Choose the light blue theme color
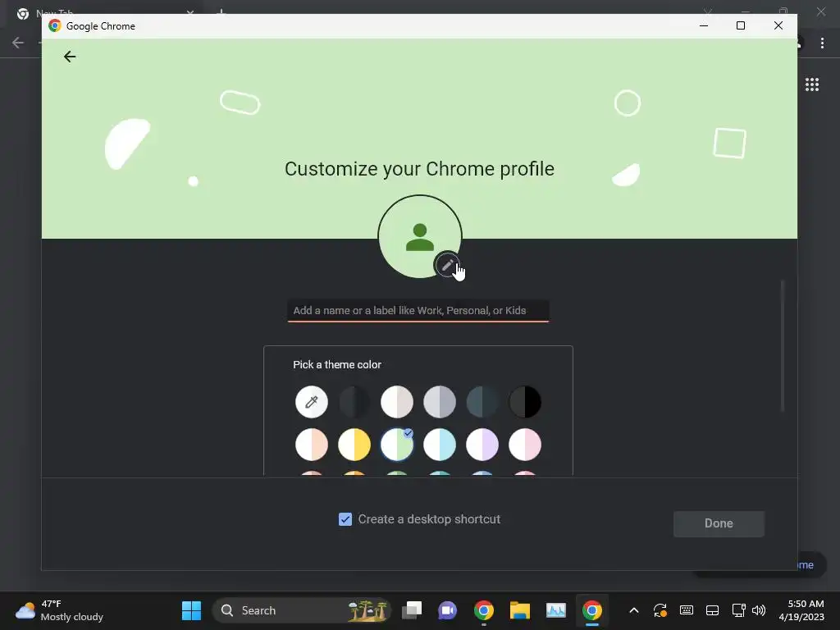The image size is (840, 630). (x=440, y=445)
